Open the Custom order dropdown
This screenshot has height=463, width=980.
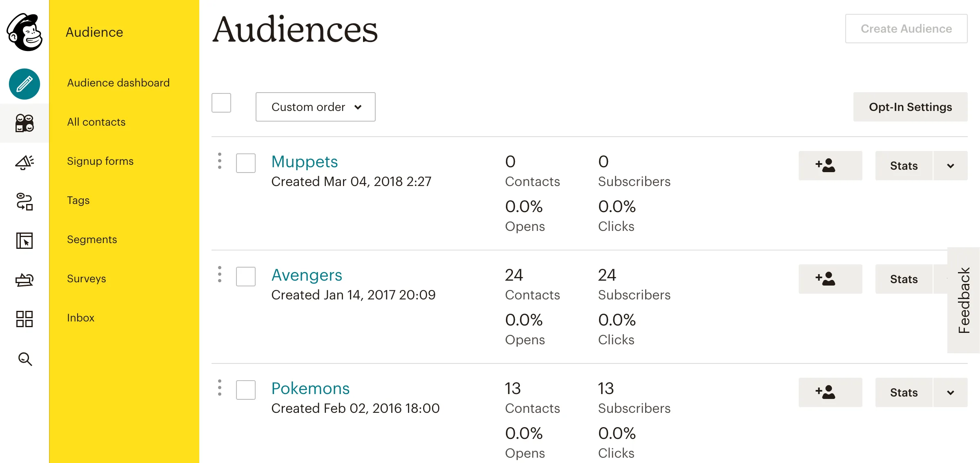pyautogui.click(x=315, y=107)
